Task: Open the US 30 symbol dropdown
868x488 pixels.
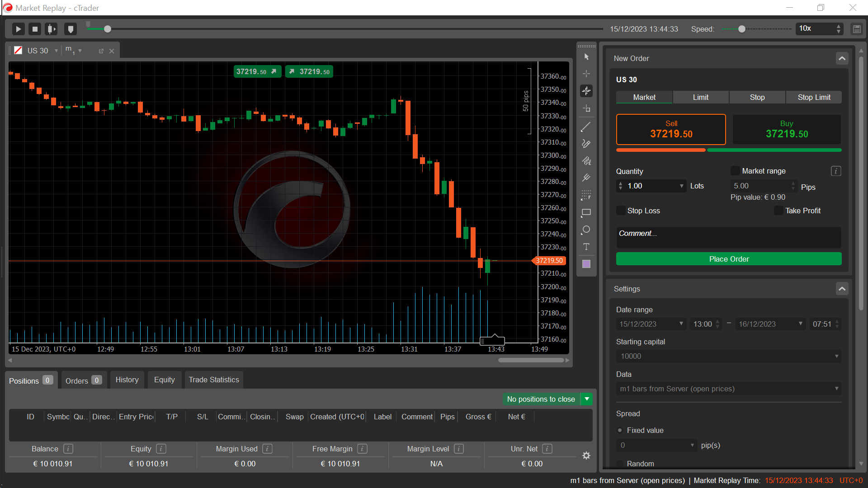Action: [56, 51]
